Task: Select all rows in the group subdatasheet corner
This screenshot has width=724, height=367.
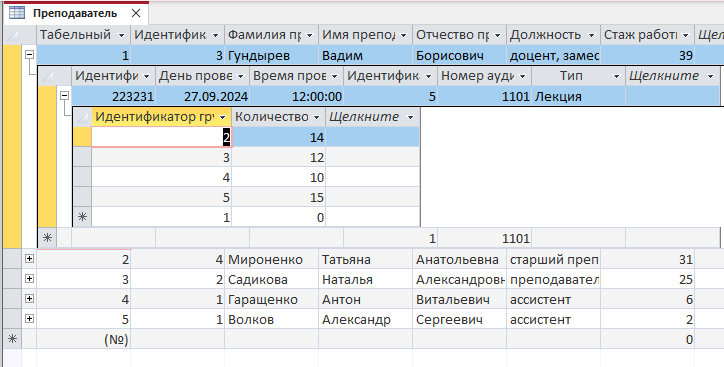Action: point(83,117)
